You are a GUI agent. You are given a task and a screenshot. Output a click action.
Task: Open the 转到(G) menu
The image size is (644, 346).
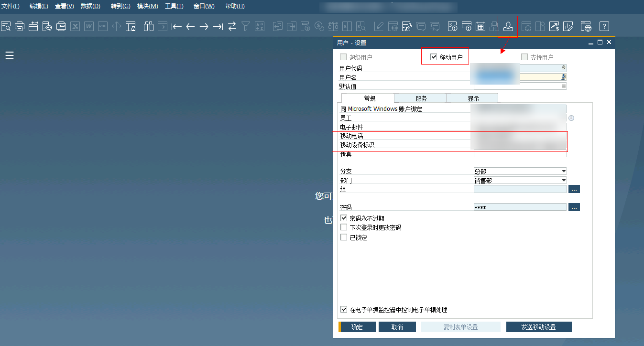(x=120, y=6)
